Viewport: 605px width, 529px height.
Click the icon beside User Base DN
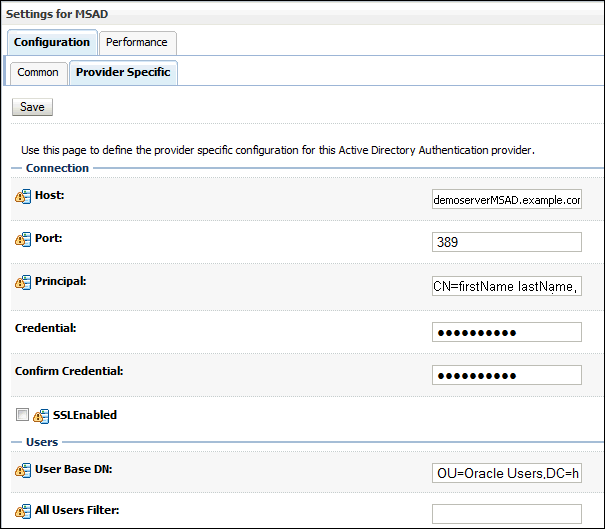tap(24, 470)
